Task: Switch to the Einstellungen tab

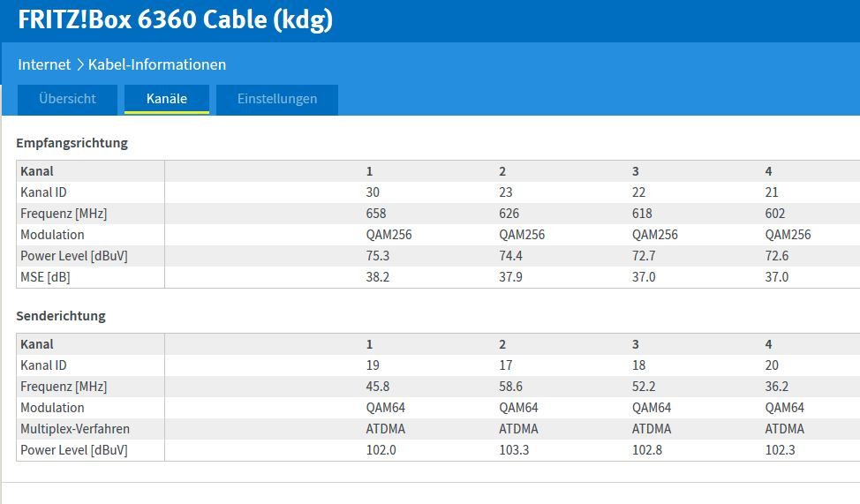Action: point(277,99)
